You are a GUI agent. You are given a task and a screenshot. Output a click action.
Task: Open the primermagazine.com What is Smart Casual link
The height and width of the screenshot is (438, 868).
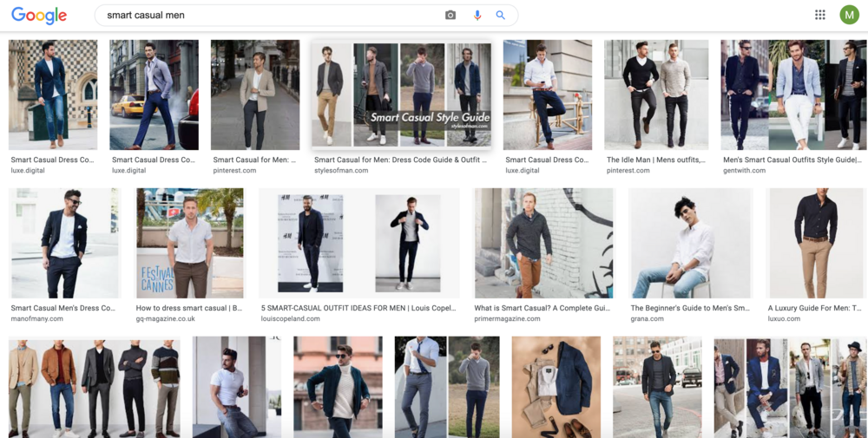[542, 308]
